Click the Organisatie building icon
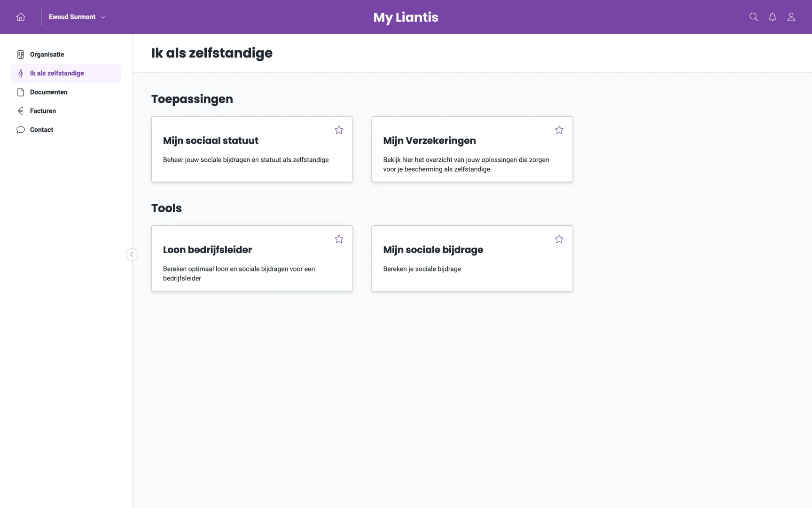 tap(21, 55)
